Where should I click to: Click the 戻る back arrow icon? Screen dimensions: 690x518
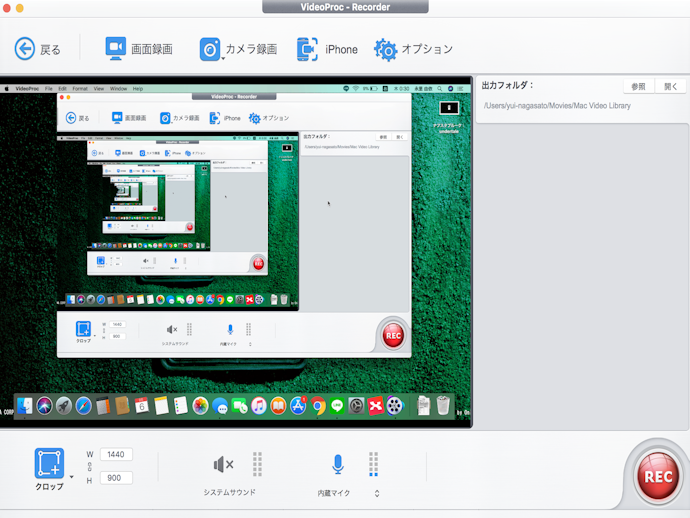click(x=25, y=48)
